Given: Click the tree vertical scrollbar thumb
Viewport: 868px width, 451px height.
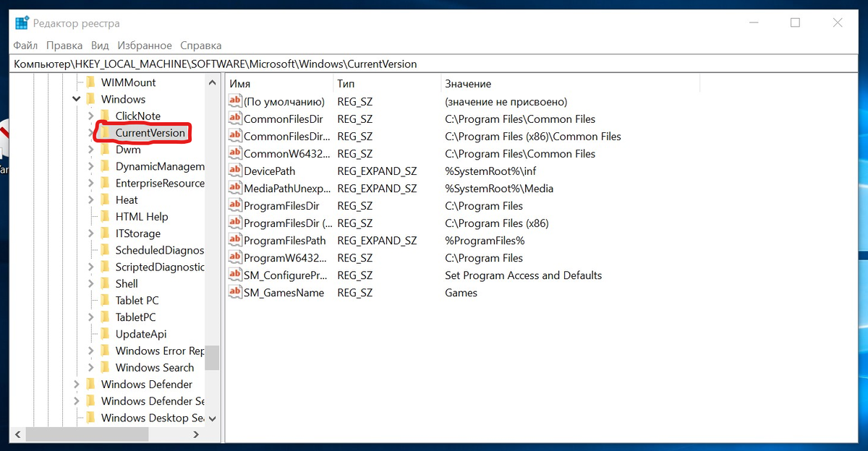Looking at the screenshot, I should point(212,357).
